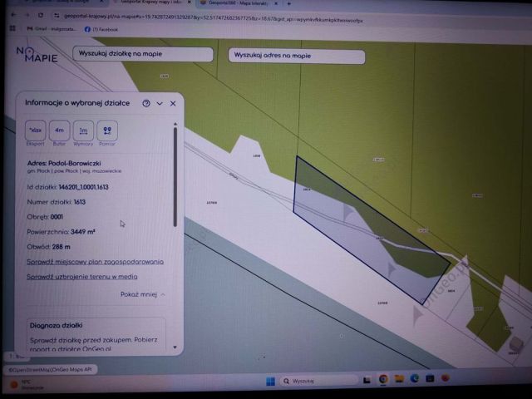Screen dimensions: 532x399
Task: Click the OpenStreetMap OnGeo Maps API attribution
Action: [x=50, y=369]
